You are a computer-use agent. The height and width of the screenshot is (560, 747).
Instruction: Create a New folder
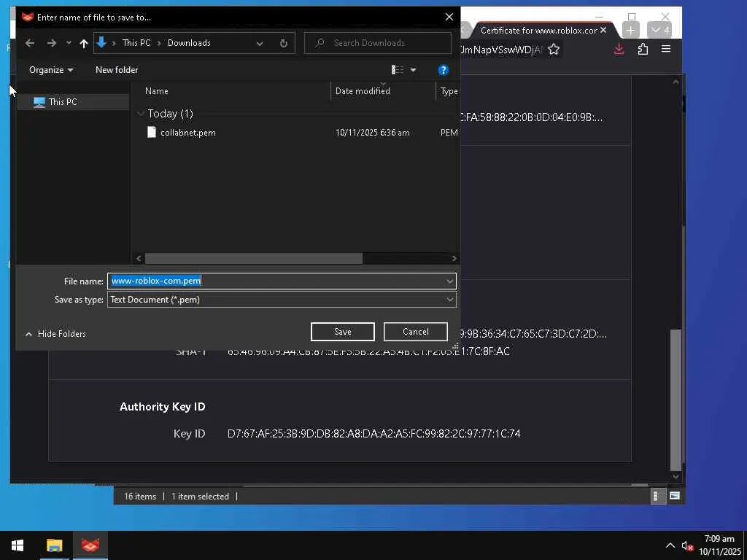[x=117, y=70]
